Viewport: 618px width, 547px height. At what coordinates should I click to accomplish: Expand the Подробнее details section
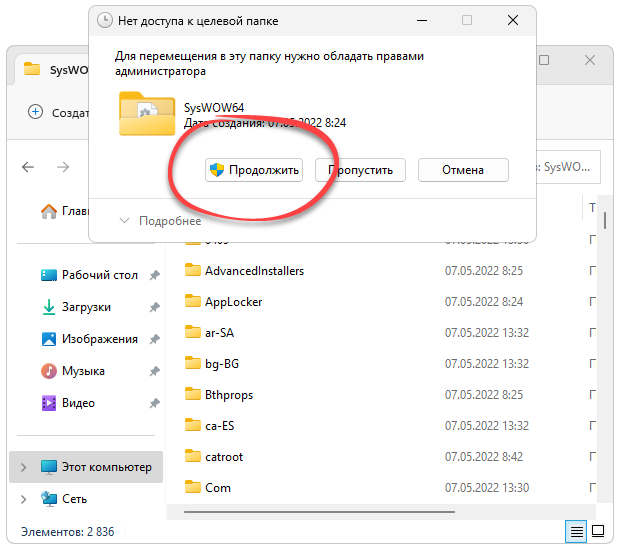[x=160, y=221]
